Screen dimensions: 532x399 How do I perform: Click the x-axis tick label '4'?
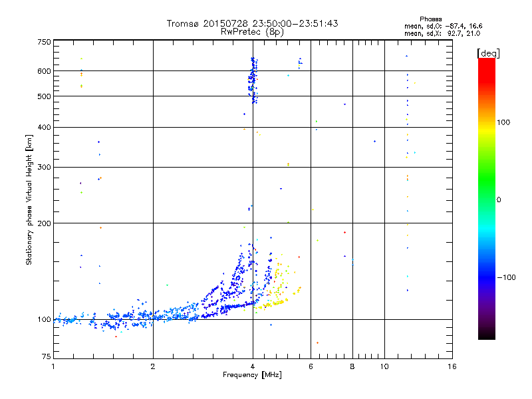click(x=253, y=366)
